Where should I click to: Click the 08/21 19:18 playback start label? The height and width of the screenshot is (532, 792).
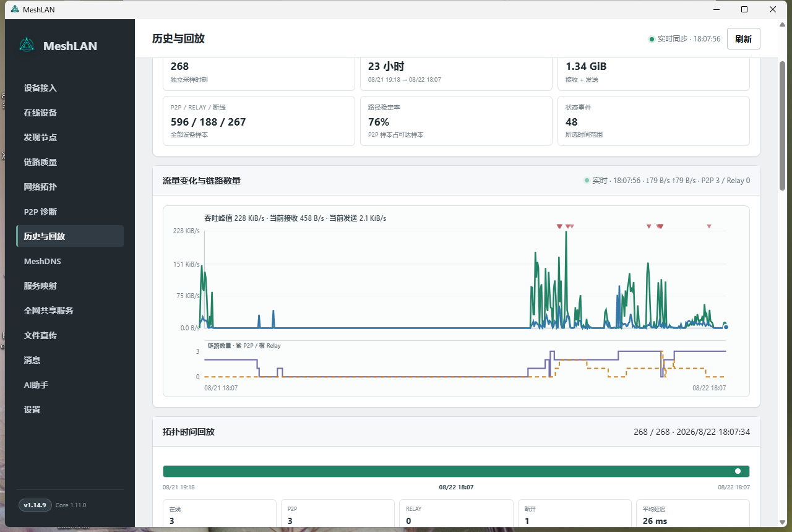179,487
